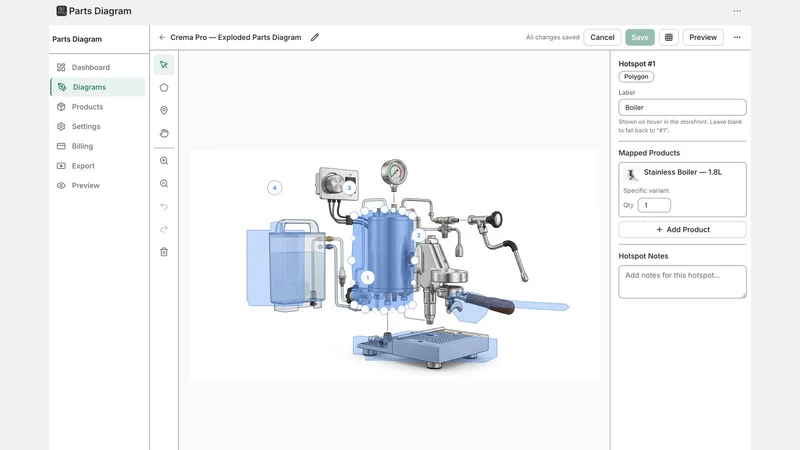This screenshot has height=450, width=800.
Task: Undo the last edit
Action: pyautogui.click(x=164, y=206)
